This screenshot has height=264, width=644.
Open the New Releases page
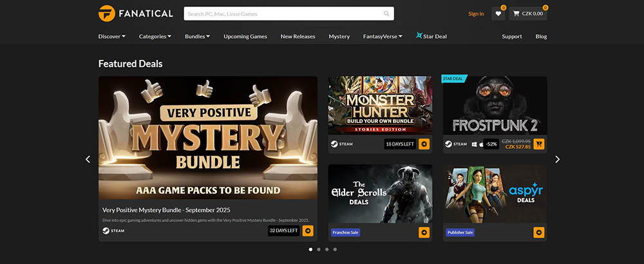click(298, 37)
